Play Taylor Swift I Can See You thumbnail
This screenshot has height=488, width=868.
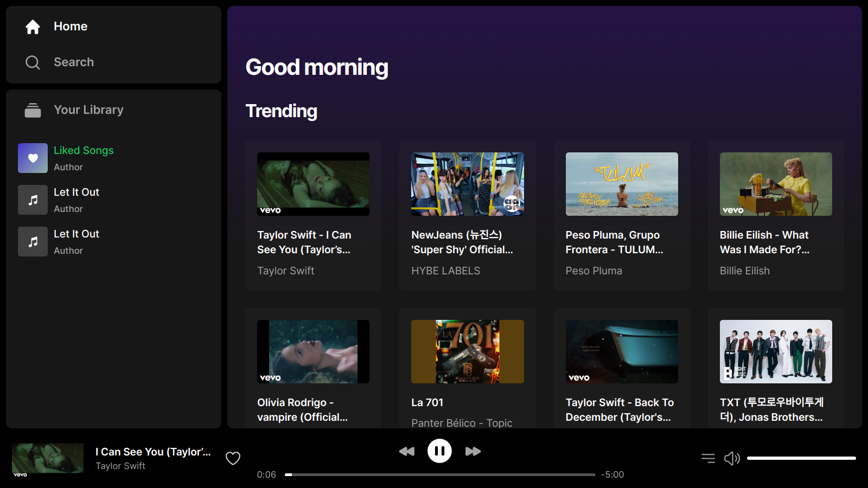point(313,184)
